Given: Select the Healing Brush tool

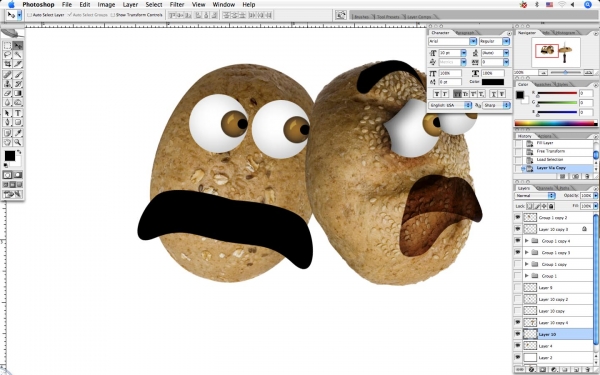Looking at the screenshot, I should 7,75.
